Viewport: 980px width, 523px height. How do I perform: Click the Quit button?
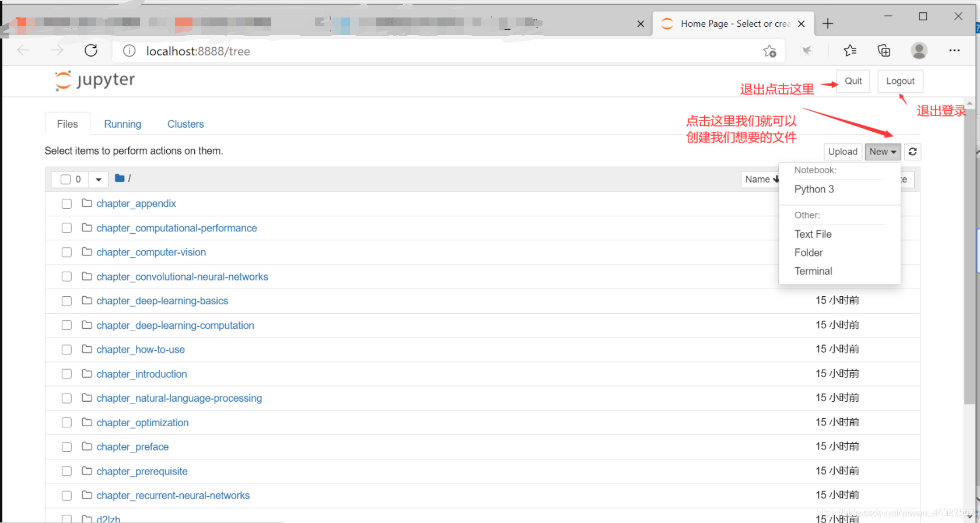coord(853,81)
